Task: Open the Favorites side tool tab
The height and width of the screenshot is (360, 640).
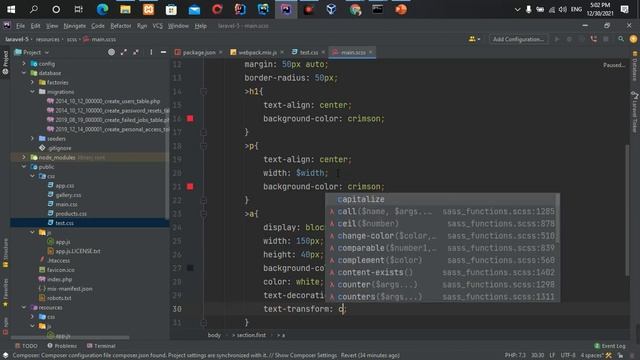Action: point(5,293)
